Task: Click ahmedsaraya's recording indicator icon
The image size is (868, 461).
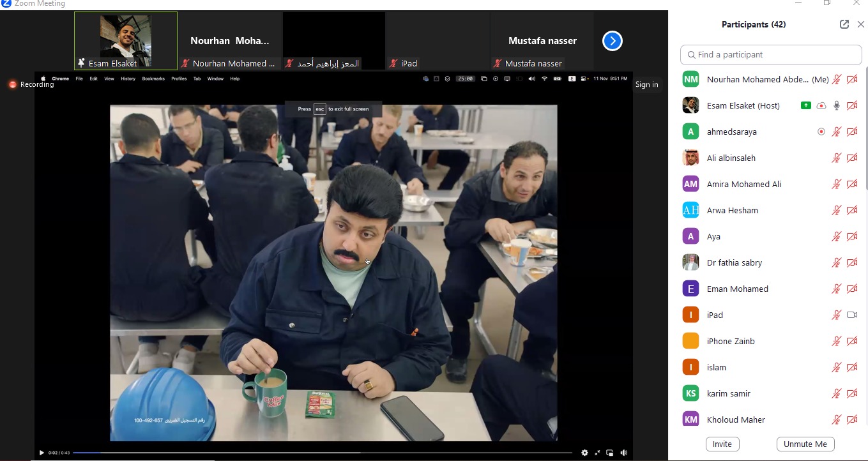Action: [x=821, y=132]
